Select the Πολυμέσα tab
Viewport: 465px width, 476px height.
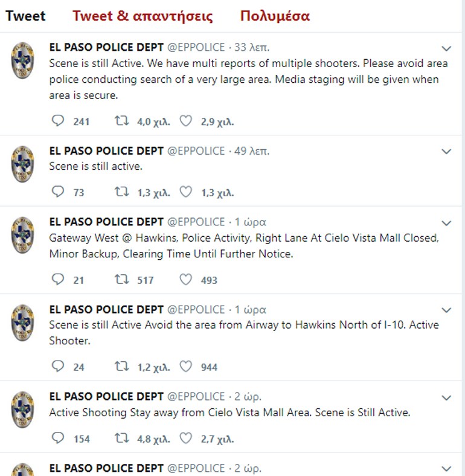point(275,16)
